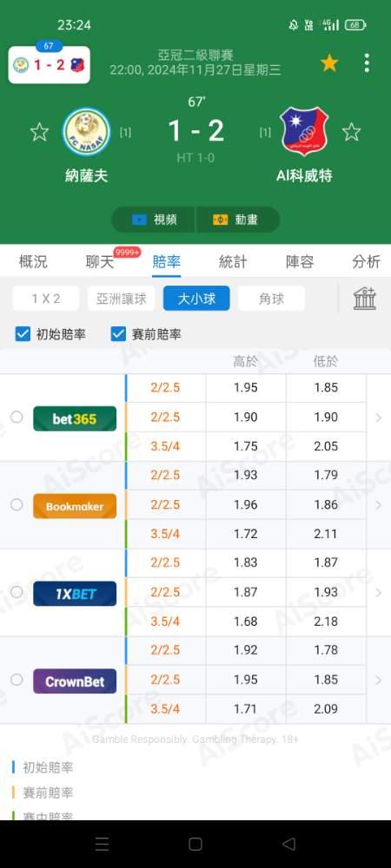Uncheck the 賽前賠率 checkbox
Viewport: 391px width, 868px height.
click(x=118, y=334)
